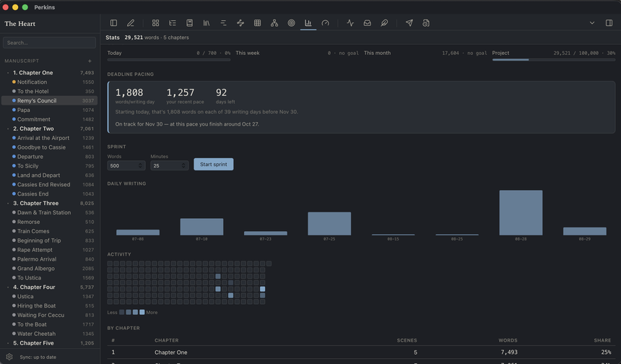621x364 pixels.
Task: Click the Chapter One row in table
Action: click(361, 352)
